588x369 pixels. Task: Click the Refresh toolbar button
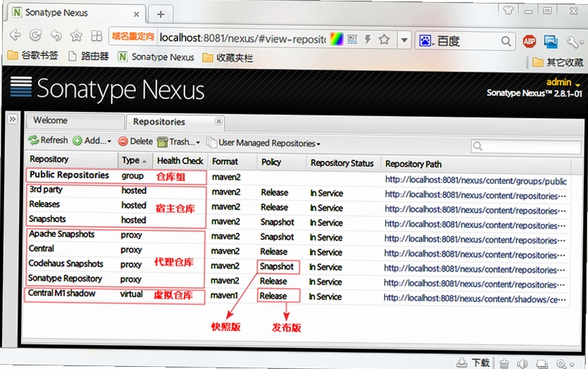(x=49, y=140)
